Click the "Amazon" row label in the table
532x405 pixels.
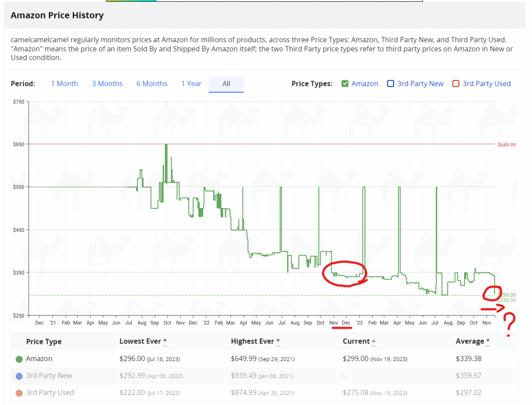click(x=39, y=358)
